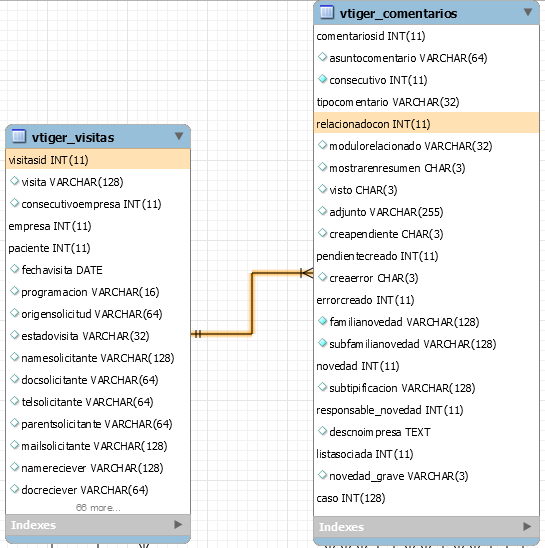Collapse the vtiger_visitas table columns
Viewport: 545px width, 548px height.
(179, 136)
